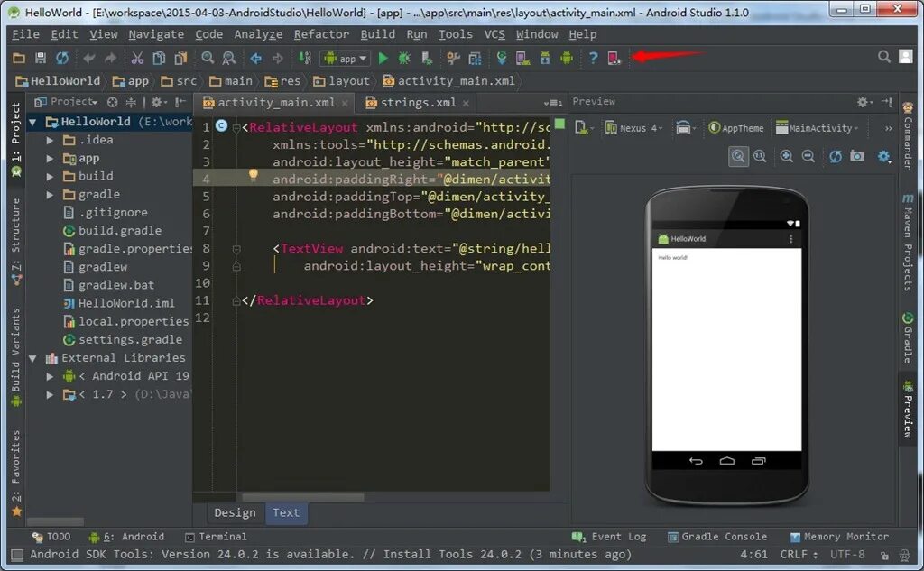Open the VCS menu
Viewport: 924px width, 571px height.
(495, 34)
